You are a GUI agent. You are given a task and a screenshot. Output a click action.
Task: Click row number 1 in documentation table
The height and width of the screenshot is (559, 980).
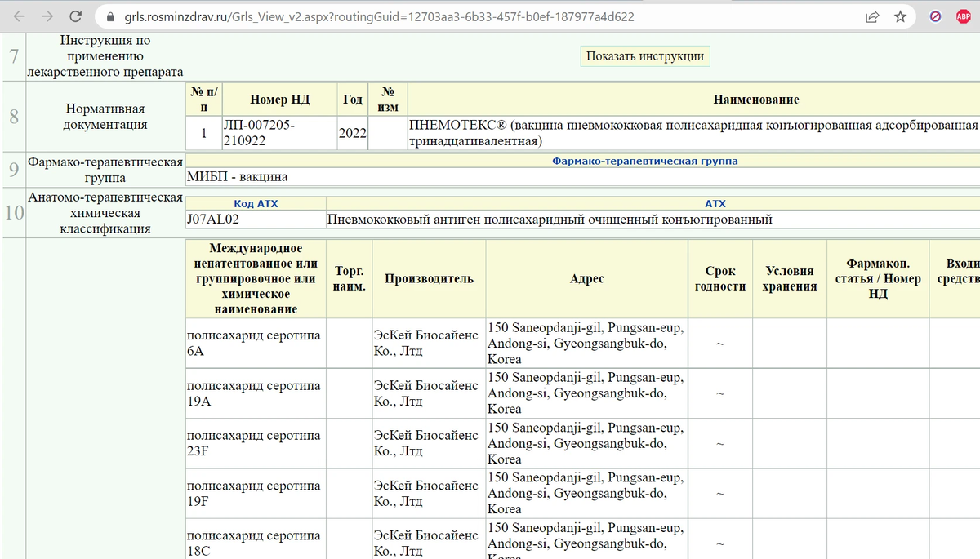coord(203,132)
